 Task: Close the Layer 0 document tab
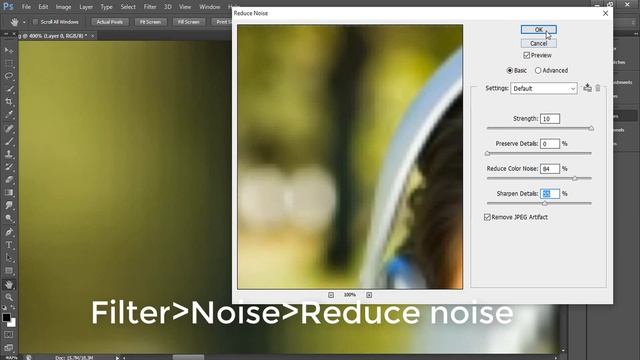[x=93, y=36]
